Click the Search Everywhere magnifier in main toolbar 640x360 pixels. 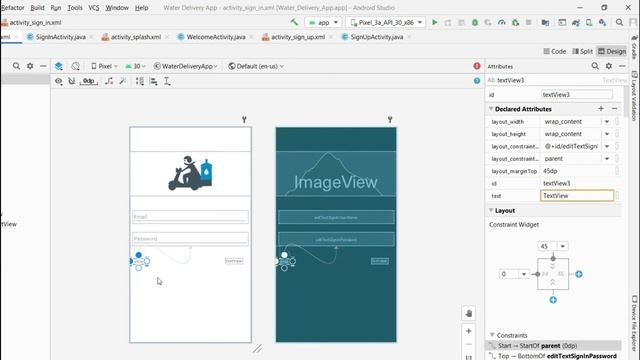coord(619,22)
